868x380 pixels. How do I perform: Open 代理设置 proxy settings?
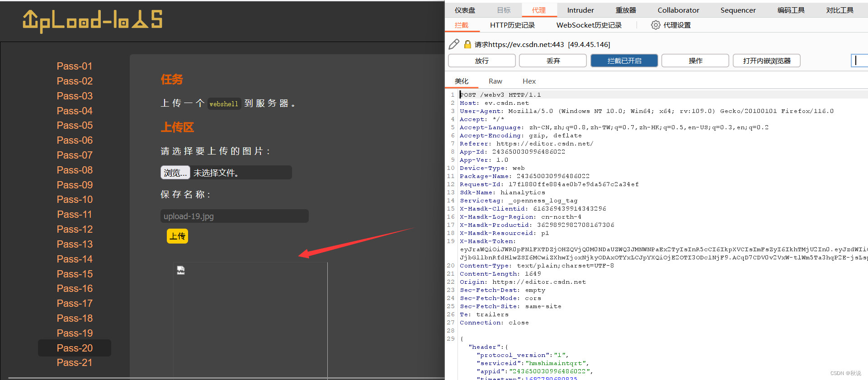(x=677, y=25)
